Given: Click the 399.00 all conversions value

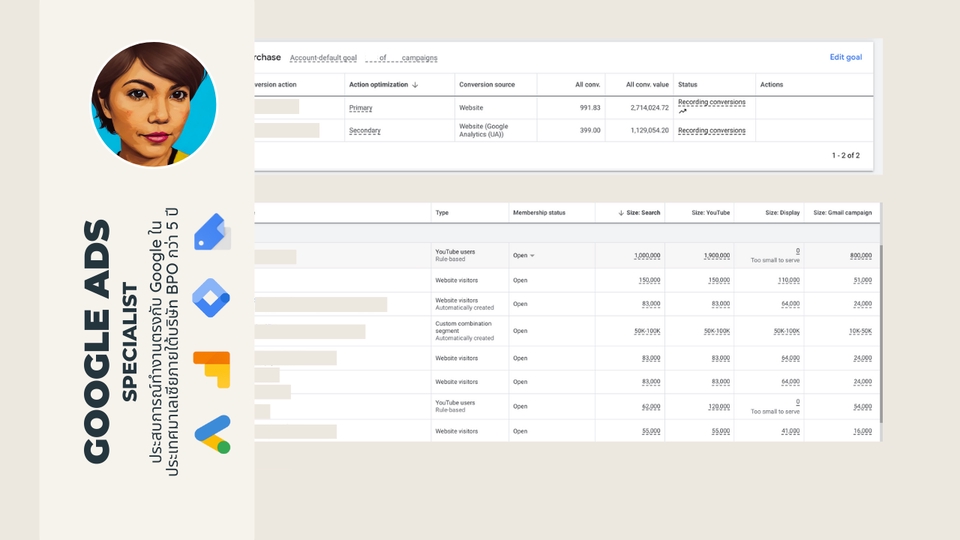Looking at the screenshot, I should (590, 130).
